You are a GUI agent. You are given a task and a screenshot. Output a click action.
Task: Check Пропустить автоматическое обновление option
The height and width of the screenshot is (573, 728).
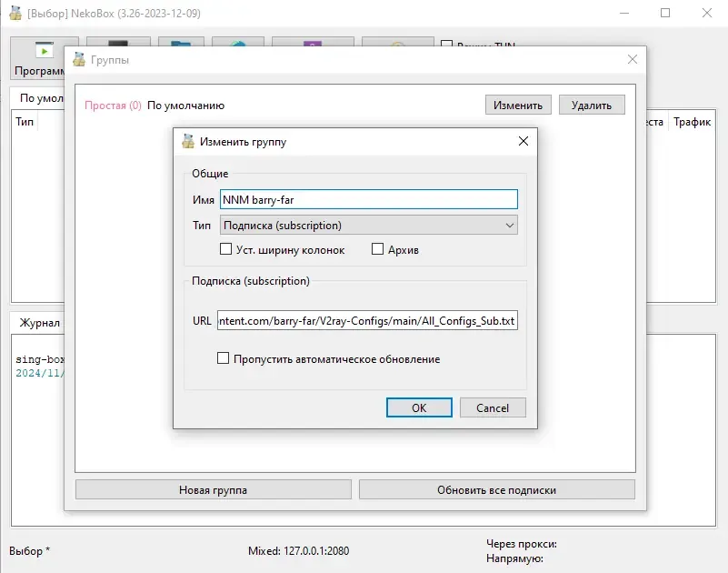224,359
